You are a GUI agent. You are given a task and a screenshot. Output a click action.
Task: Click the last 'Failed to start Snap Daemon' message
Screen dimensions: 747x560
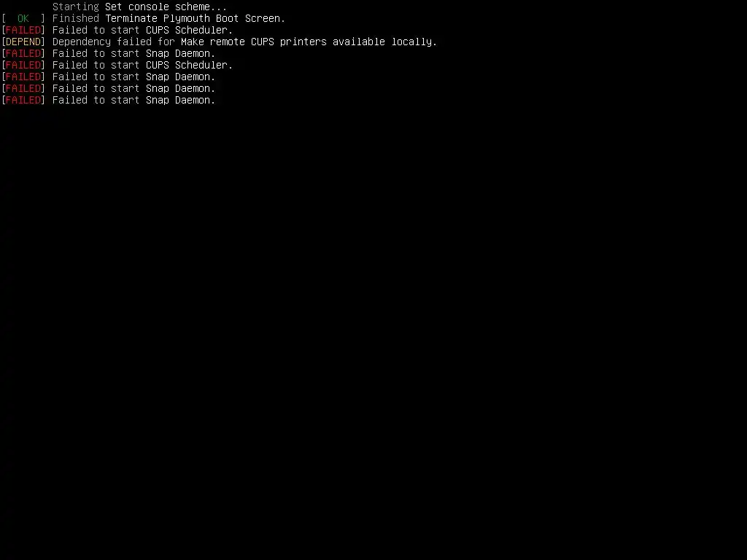point(134,100)
